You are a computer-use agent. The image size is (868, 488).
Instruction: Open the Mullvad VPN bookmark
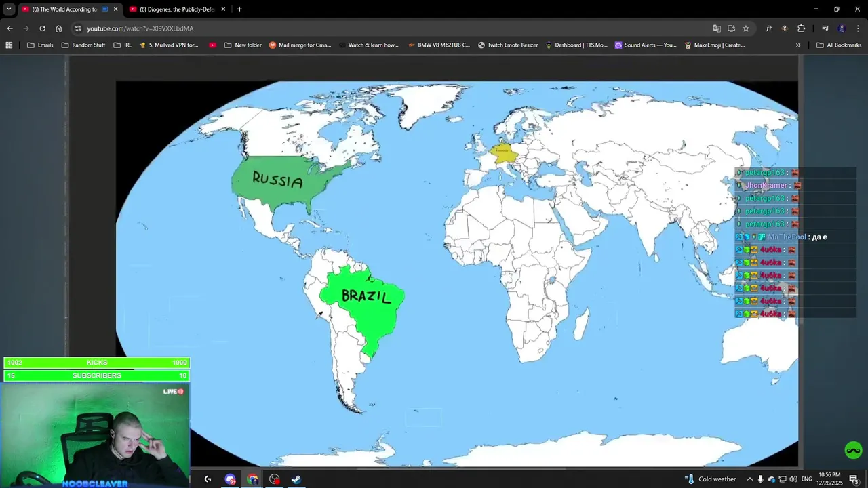[x=169, y=45]
